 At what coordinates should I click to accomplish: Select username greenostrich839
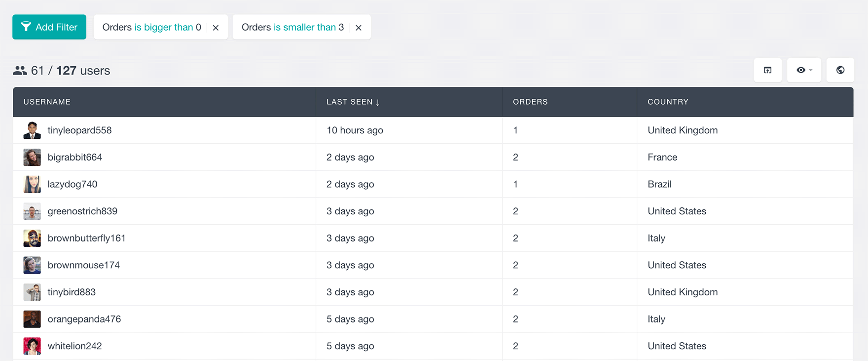tap(82, 211)
